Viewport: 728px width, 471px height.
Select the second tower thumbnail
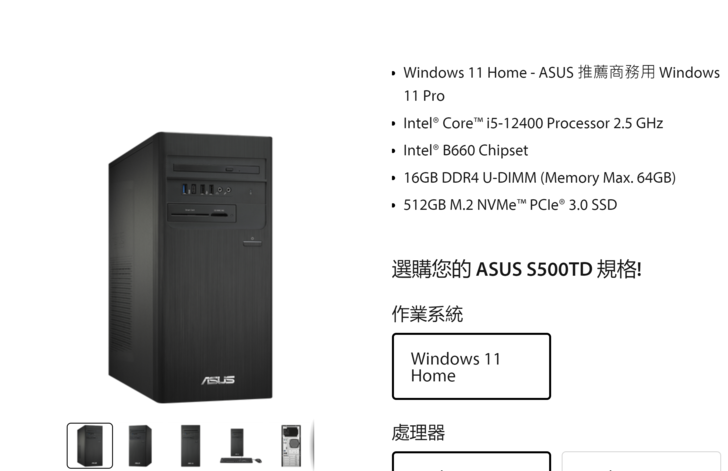point(140,445)
